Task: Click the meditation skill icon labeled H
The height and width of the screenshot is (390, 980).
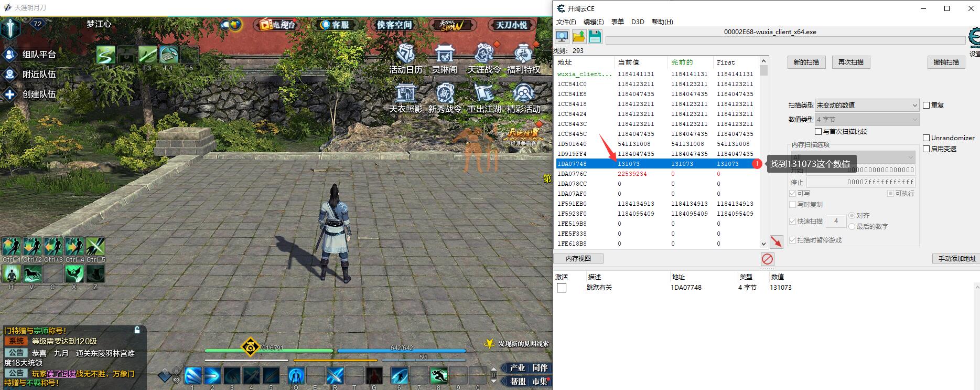Action: pyautogui.click(x=12, y=273)
